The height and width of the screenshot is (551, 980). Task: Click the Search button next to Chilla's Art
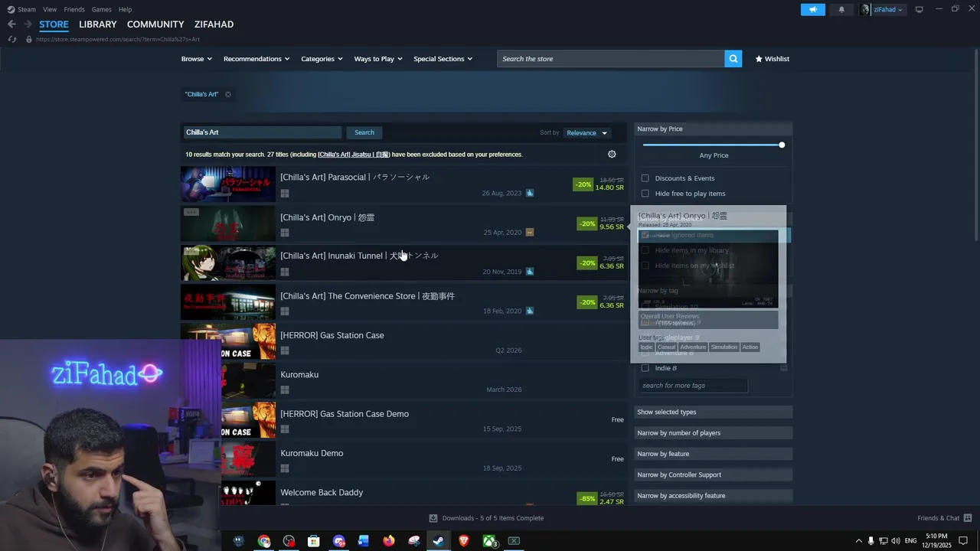tap(364, 132)
